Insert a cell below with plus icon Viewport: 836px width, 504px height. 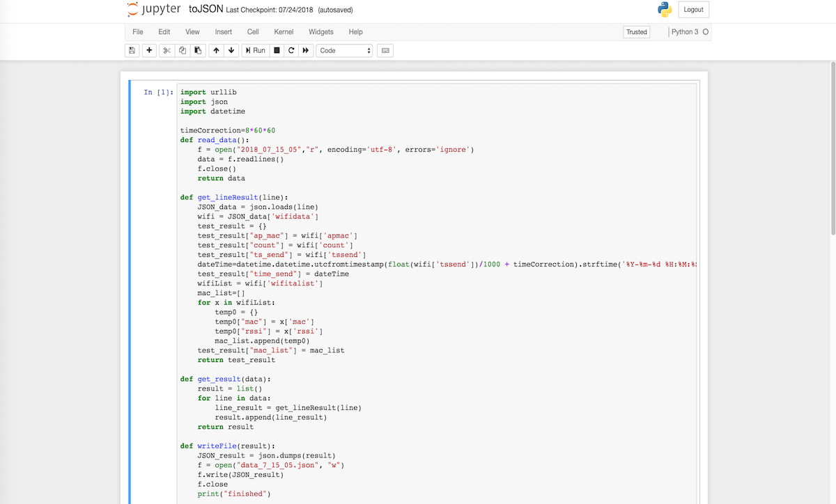149,51
